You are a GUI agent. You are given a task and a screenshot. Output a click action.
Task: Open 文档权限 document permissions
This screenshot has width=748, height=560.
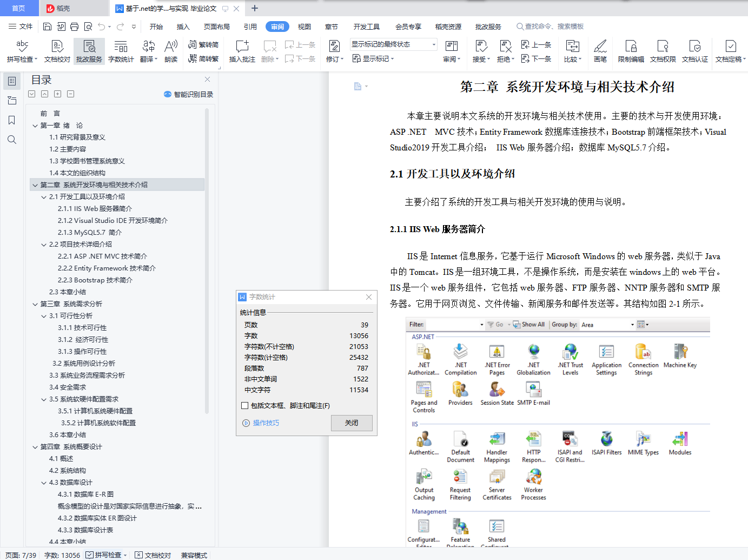pos(663,51)
